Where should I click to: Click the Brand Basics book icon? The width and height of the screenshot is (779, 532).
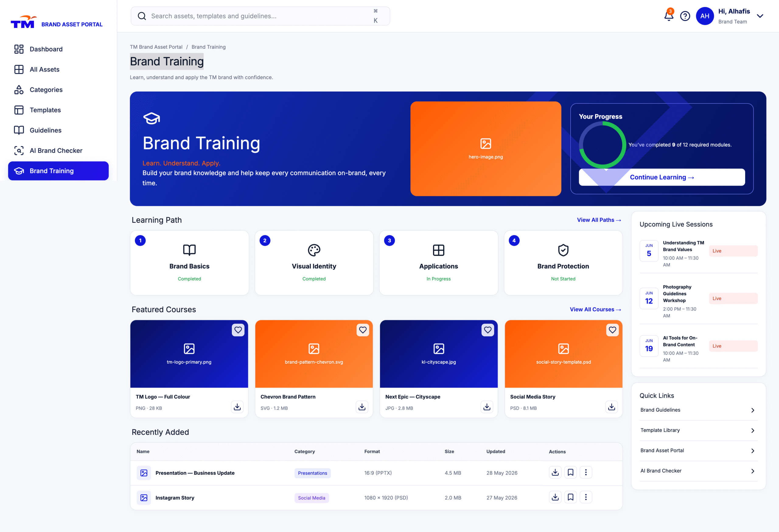tap(189, 250)
